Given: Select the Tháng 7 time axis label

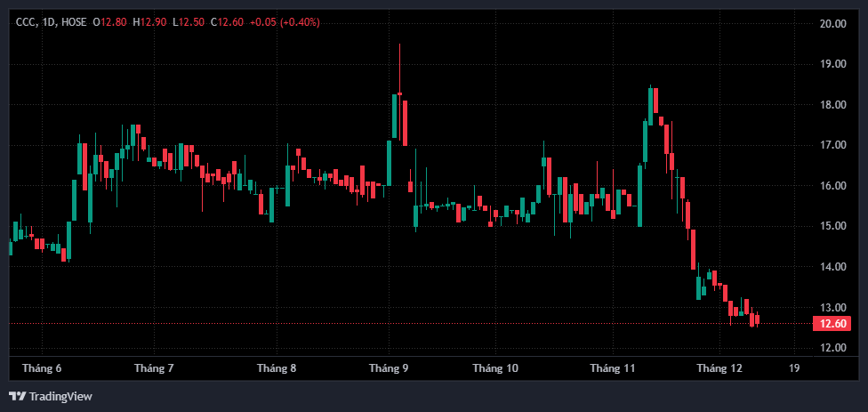Looking at the screenshot, I should [x=154, y=368].
